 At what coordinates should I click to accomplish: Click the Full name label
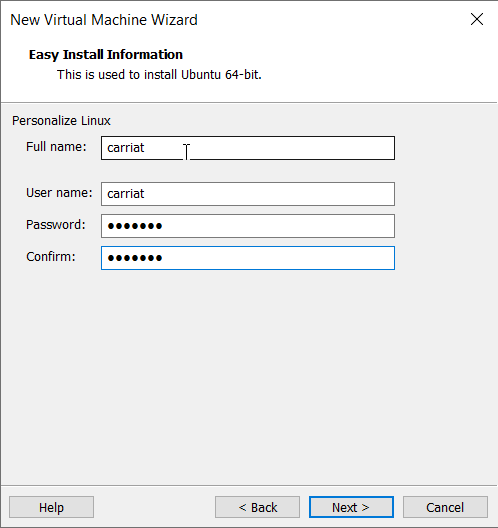[56, 147]
